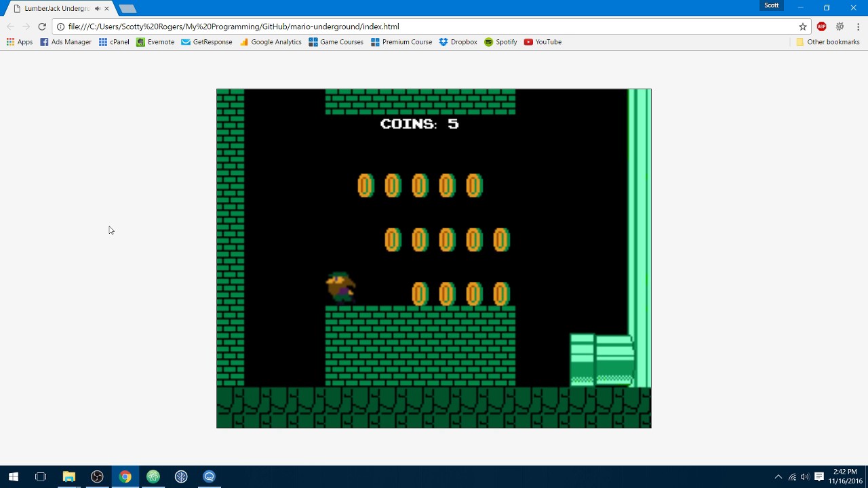Click the page info icon in the address bar
The height and width of the screenshot is (488, 868).
(60, 26)
